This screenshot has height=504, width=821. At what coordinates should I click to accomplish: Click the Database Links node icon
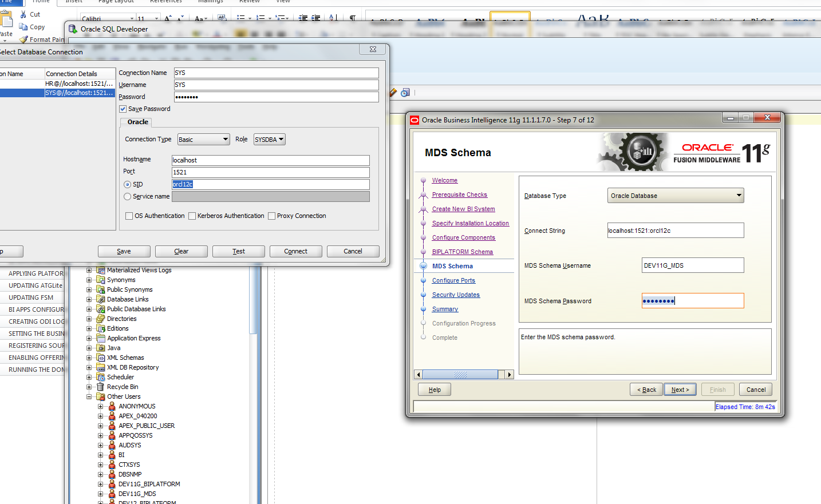[101, 299]
